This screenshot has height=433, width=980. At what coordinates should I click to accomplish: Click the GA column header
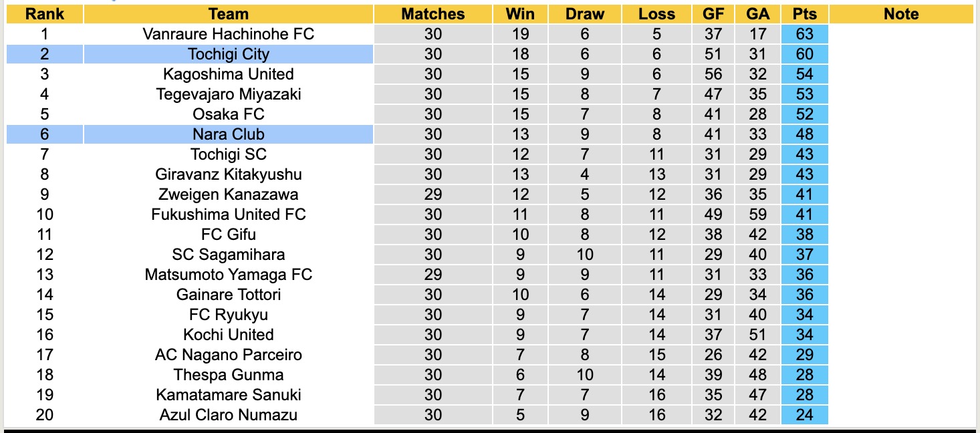758,14
